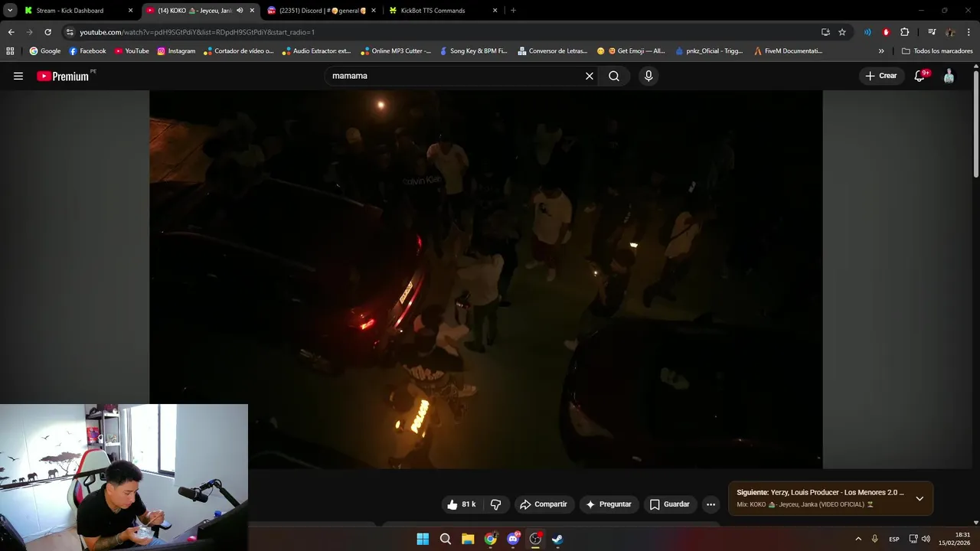The width and height of the screenshot is (980, 551).
Task: Run the search with the magnifier button
Action: click(x=614, y=76)
